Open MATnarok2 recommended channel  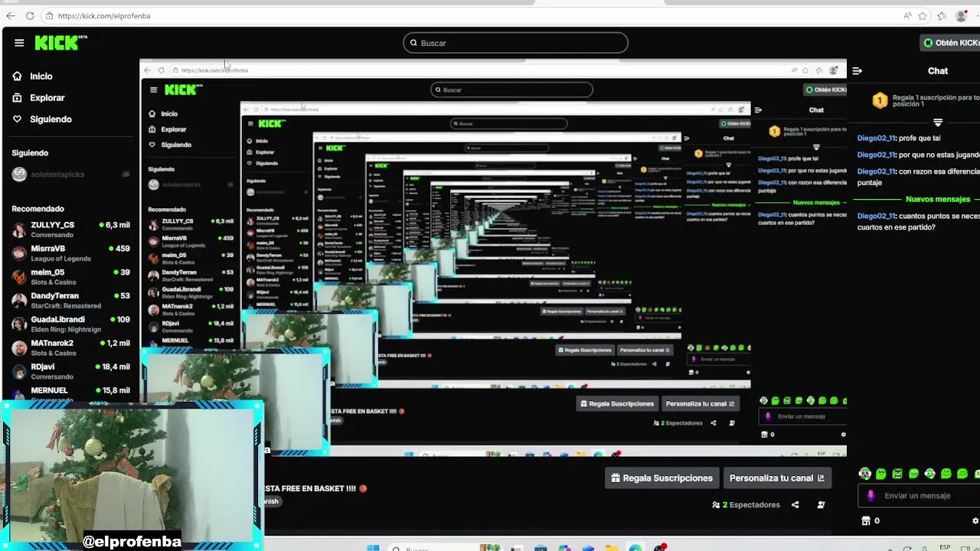click(70, 348)
